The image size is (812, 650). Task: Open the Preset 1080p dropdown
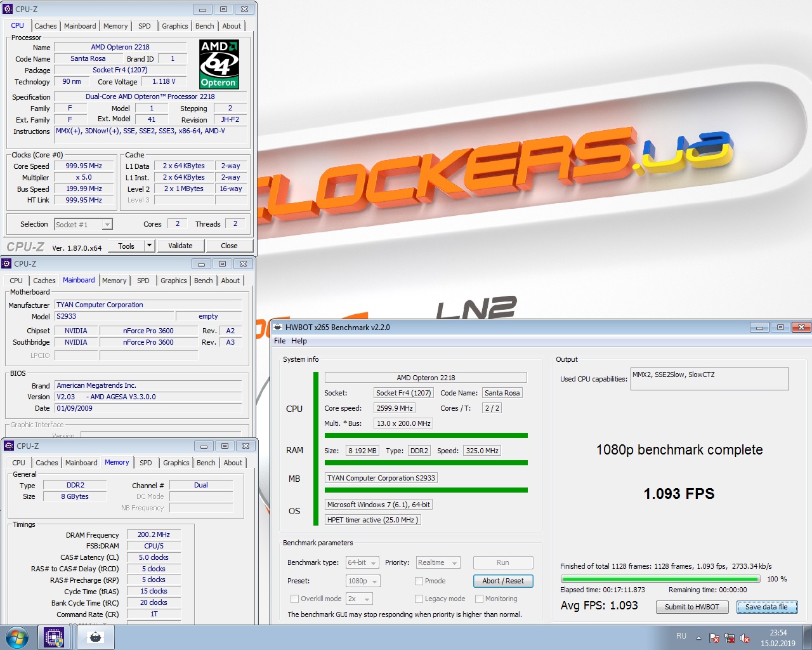[x=363, y=581]
